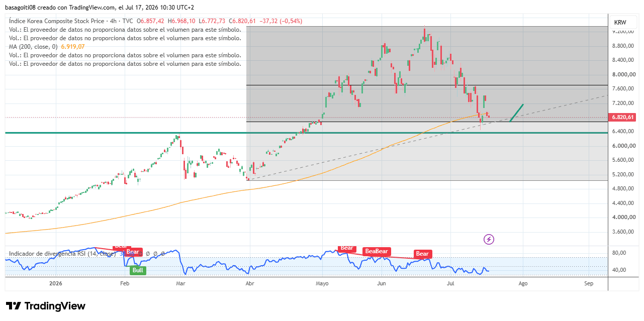Click the Jul time axis label
Image resolution: width=644 pixels, height=321 pixels.
[x=450, y=283]
